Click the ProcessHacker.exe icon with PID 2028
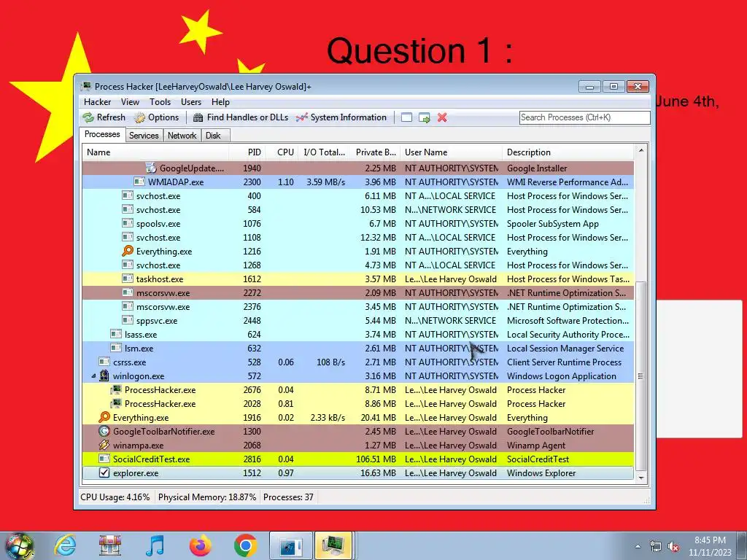The height and width of the screenshot is (560, 747). pos(116,403)
